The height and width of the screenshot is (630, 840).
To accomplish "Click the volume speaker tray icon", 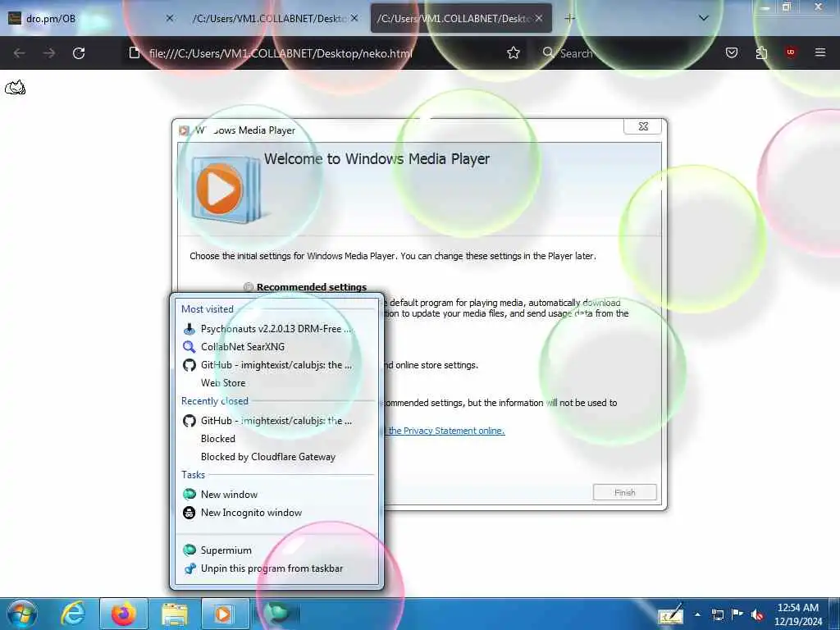I will coord(757,615).
